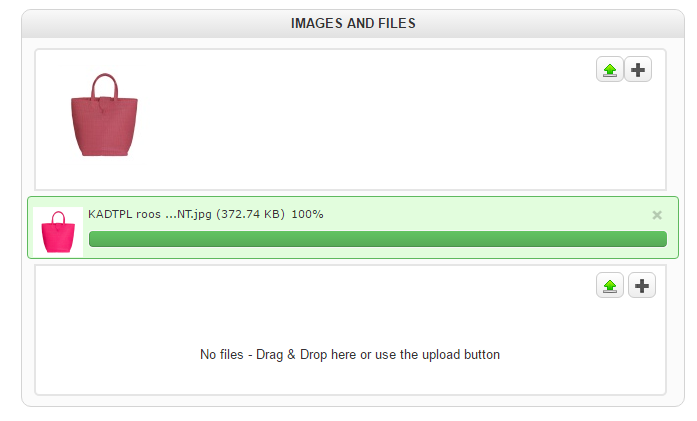Click the plus icon in the top image panel
Viewport: 697px width, 421px height.
pos(639,70)
